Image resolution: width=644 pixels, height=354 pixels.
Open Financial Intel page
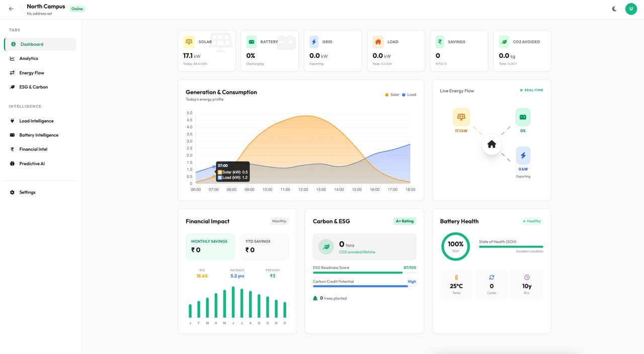click(x=33, y=149)
